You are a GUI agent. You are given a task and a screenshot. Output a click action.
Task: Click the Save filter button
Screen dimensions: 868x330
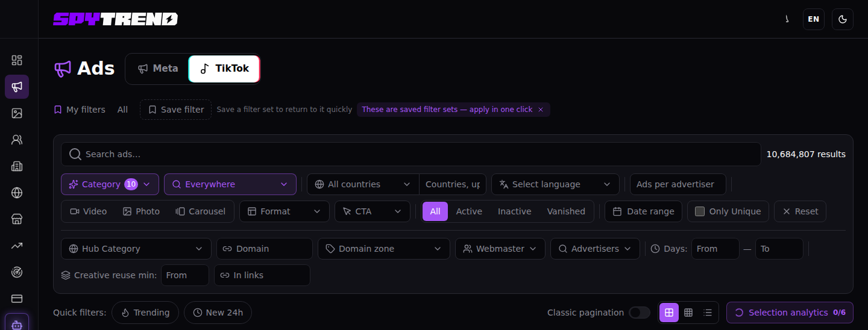176,110
